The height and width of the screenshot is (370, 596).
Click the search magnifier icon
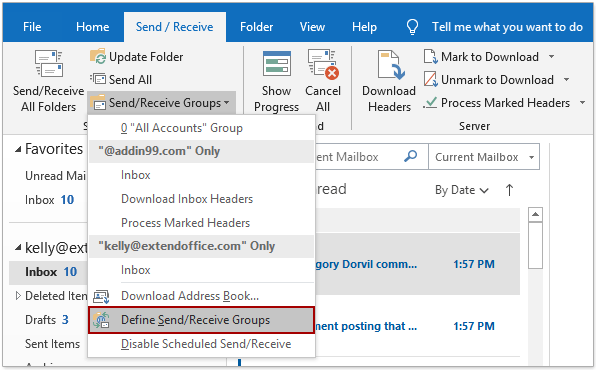411,156
